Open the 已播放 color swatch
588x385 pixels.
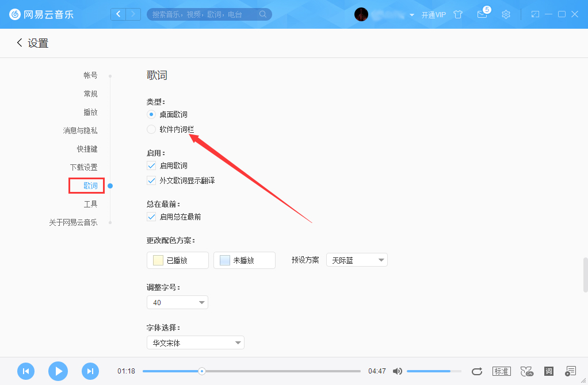coord(177,260)
